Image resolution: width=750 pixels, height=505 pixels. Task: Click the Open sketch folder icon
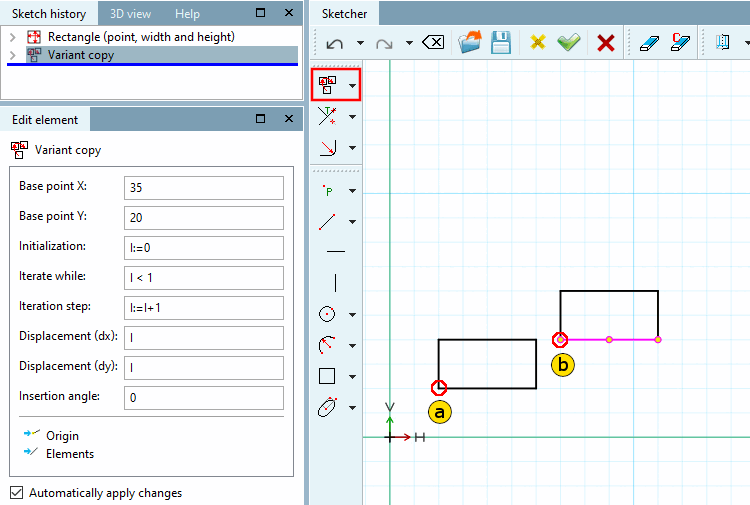click(x=469, y=43)
